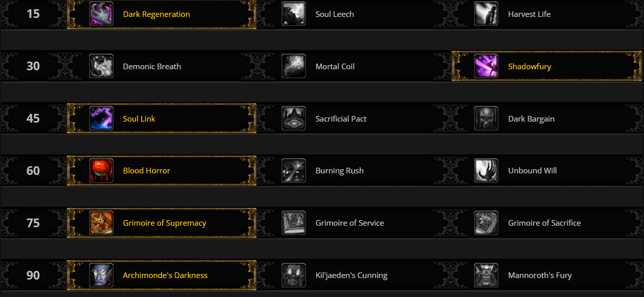Open the Grimoire of Sacrifice talent
This screenshot has height=297, width=644.
point(486,223)
